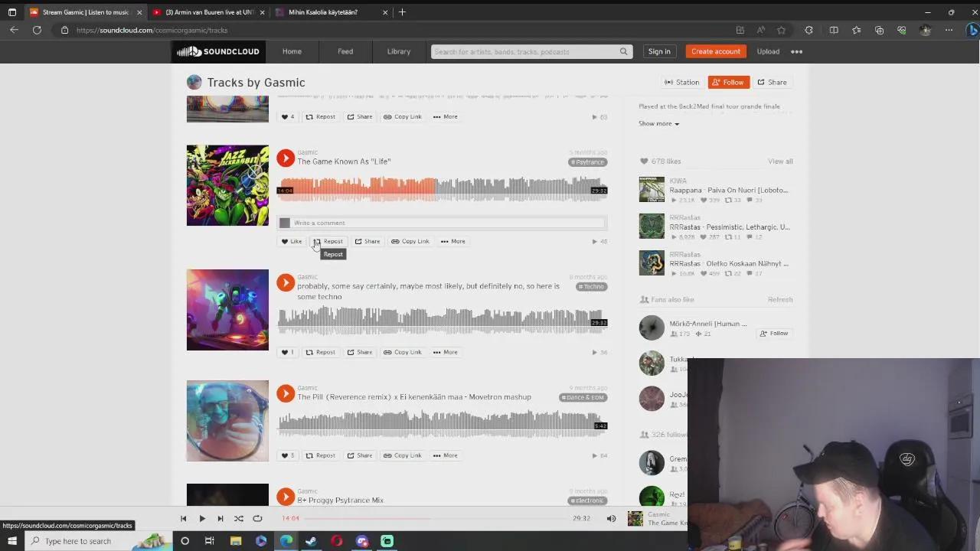Like The Game Known As "Life" track
This screenshot has width=980, height=551.
(291, 241)
